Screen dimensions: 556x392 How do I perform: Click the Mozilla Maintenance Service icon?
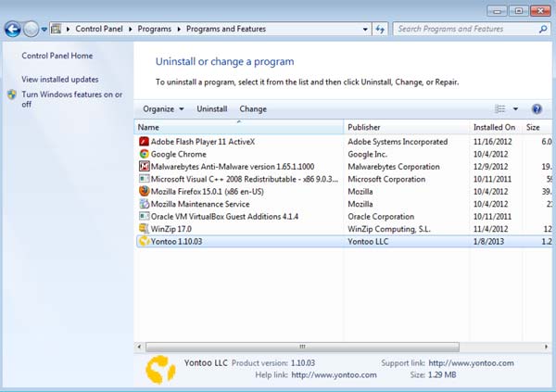[x=144, y=204]
